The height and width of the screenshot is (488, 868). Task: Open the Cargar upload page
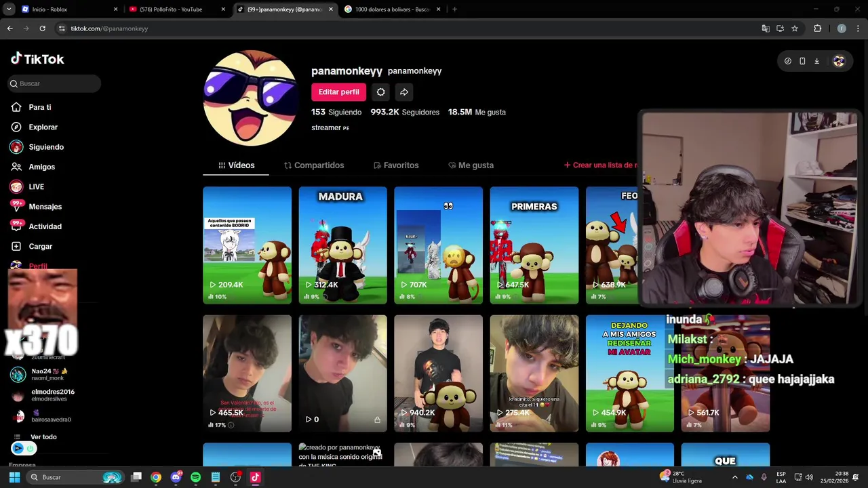pyautogui.click(x=40, y=246)
